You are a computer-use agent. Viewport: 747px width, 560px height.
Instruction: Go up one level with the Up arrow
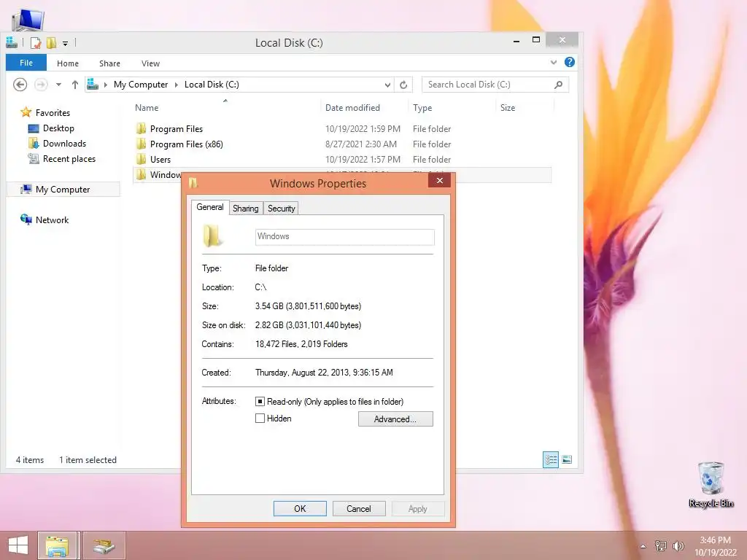[75, 85]
